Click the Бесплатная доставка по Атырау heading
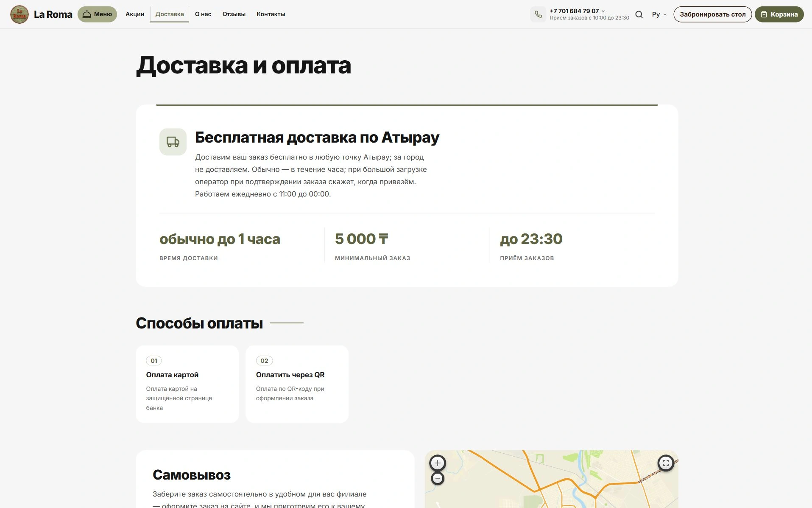 (317, 138)
